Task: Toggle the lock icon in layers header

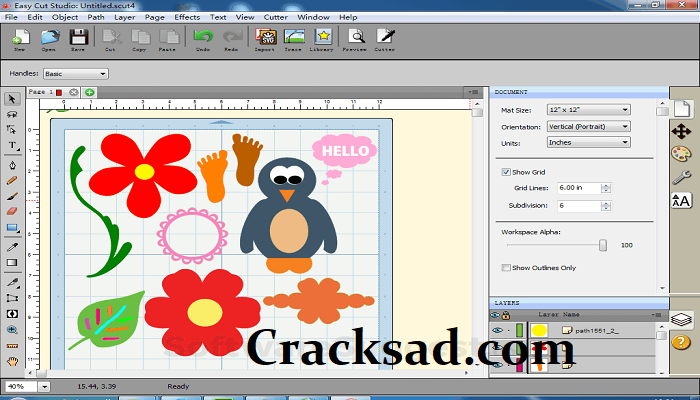Action: tap(506, 315)
